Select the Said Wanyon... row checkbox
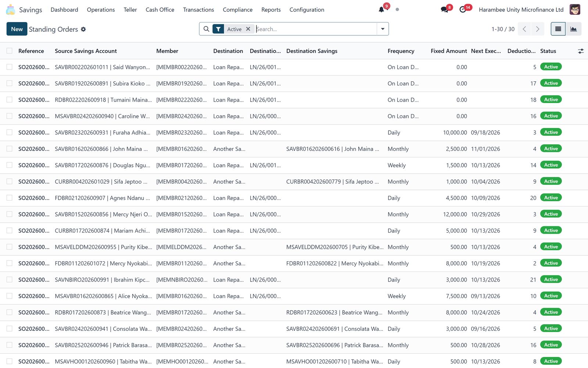 tap(10, 67)
